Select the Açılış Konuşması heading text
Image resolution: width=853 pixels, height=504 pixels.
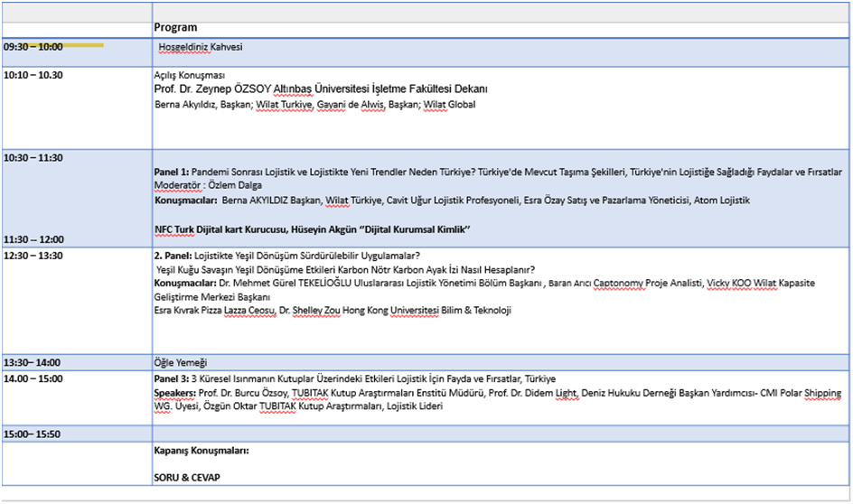pos(190,75)
